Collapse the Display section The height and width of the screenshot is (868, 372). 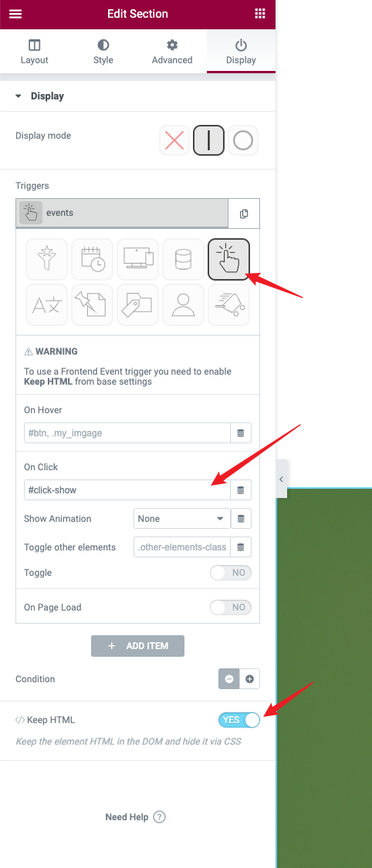click(39, 96)
